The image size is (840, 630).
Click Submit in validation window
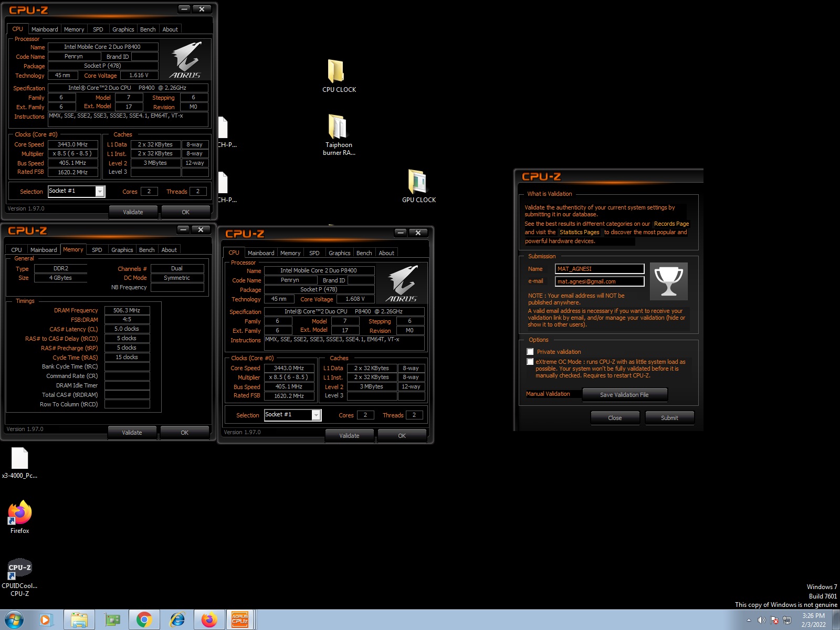tap(669, 418)
